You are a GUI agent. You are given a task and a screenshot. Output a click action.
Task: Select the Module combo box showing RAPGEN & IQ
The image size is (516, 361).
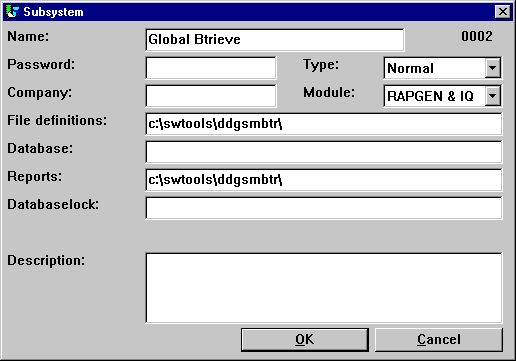point(442,96)
